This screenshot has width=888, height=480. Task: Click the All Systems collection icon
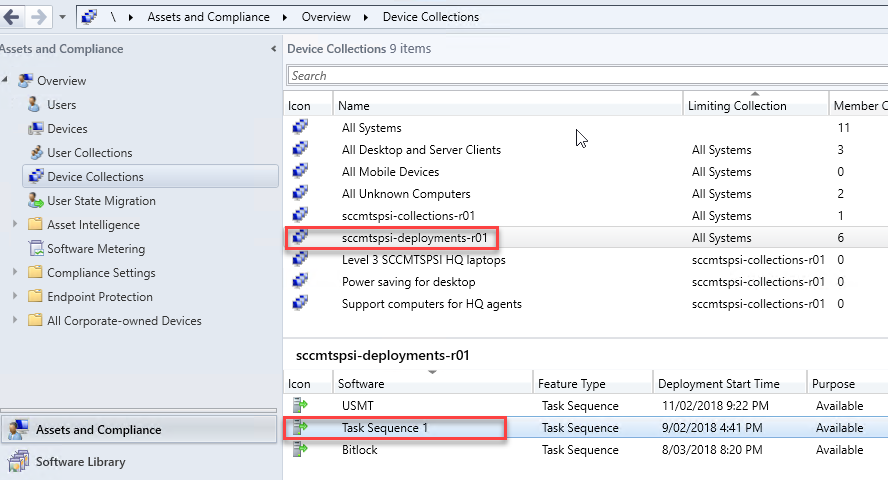pyautogui.click(x=299, y=128)
